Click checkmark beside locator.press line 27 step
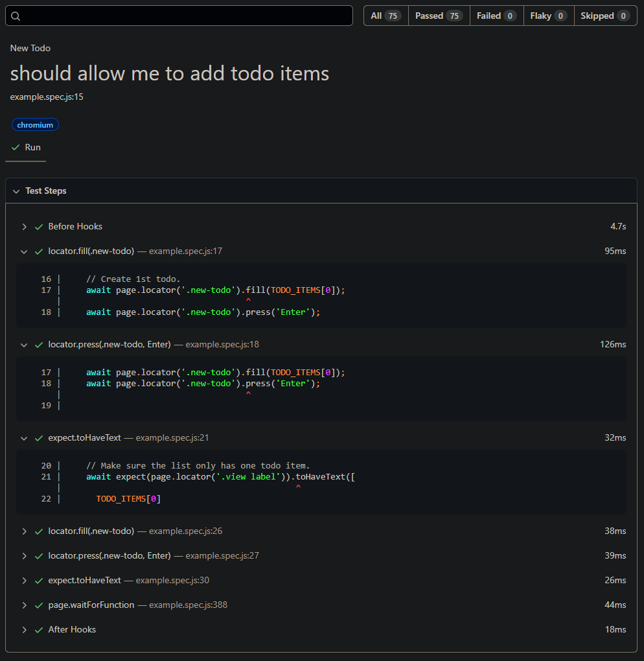644x661 pixels. 39,556
